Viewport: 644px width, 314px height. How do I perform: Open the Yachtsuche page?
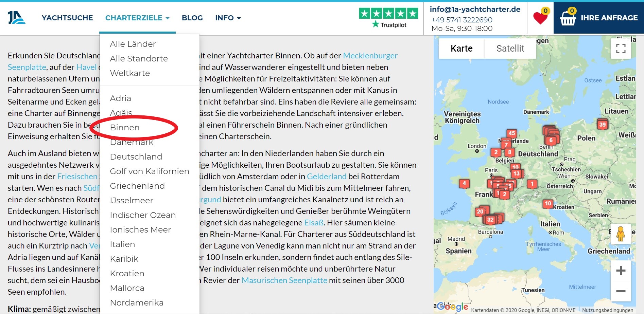point(67,18)
